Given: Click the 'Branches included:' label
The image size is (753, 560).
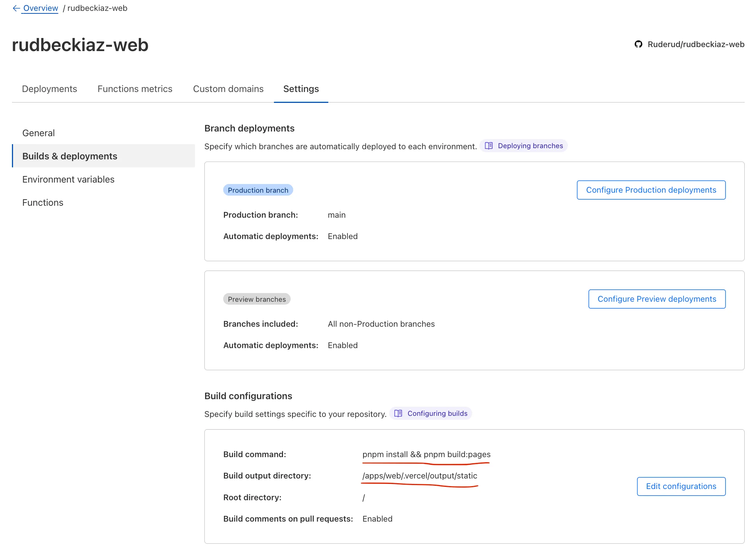Looking at the screenshot, I should [x=261, y=324].
